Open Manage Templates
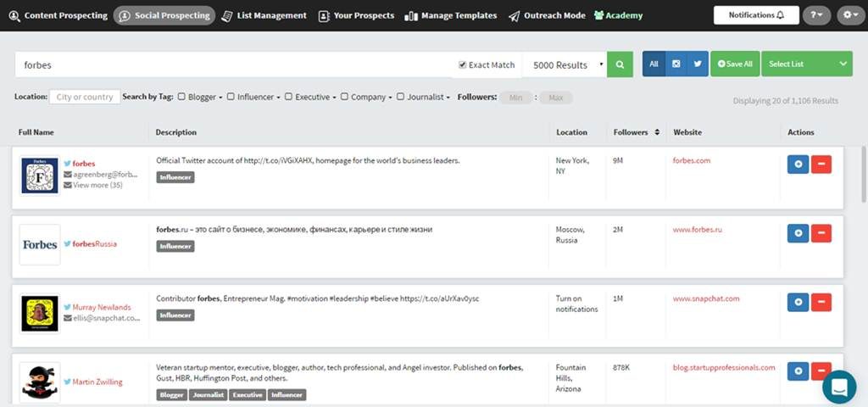The width and height of the screenshot is (868, 407). (x=451, y=15)
